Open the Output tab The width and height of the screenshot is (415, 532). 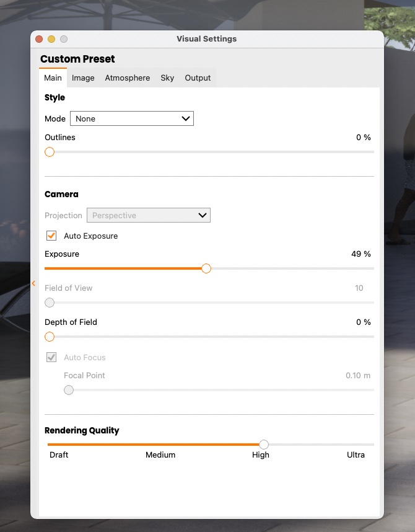point(198,78)
